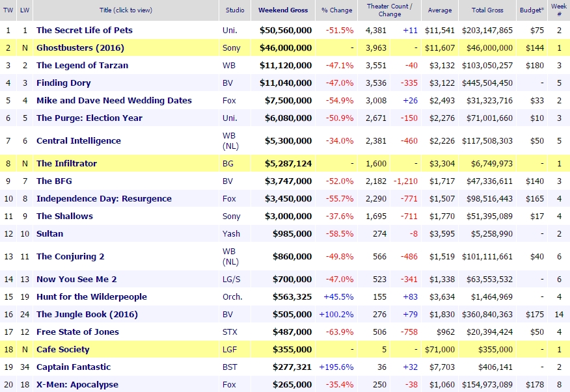Select $71,000 average for Cafe Society

[440, 350]
